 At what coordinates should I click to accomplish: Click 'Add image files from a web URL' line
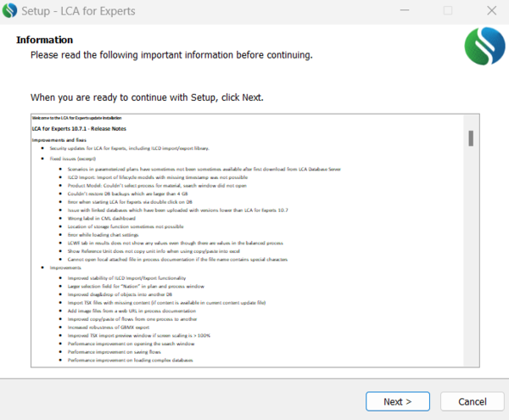[x=131, y=311]
